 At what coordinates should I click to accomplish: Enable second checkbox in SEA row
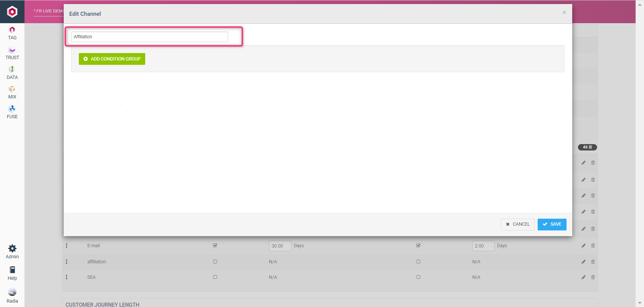(418, 277)
